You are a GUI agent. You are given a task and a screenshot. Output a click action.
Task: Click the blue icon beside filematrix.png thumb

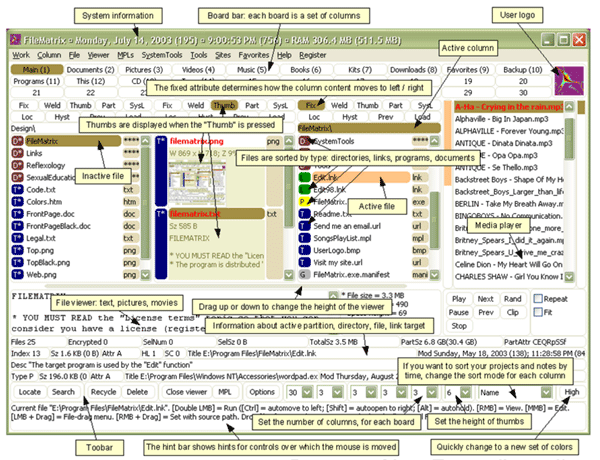coord(161,171)
